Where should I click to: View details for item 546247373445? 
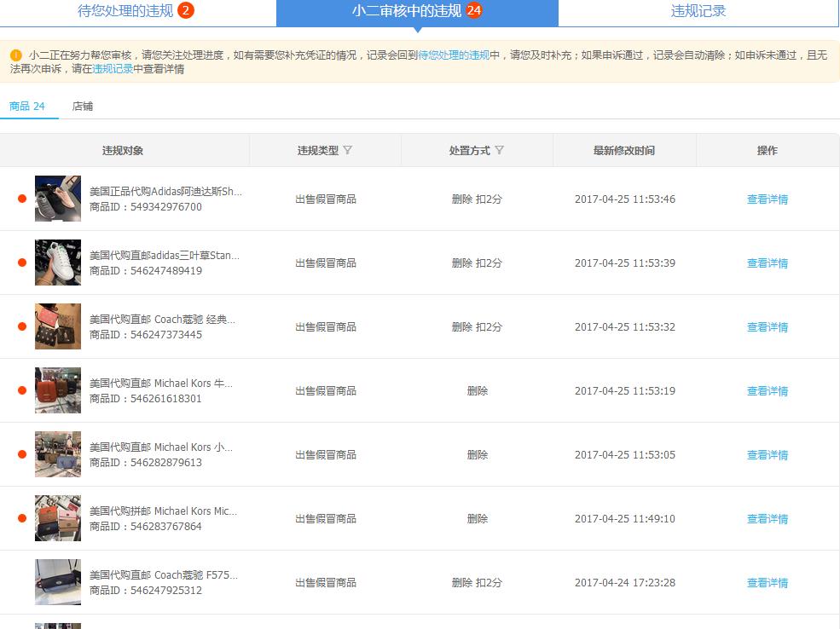pyautogui.click(x=768, y=327)
